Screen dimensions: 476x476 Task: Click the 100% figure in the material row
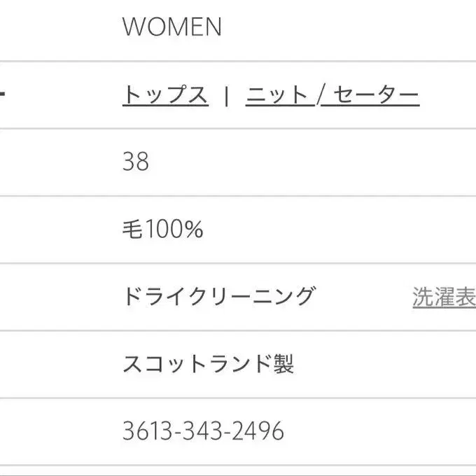point(174,230)
